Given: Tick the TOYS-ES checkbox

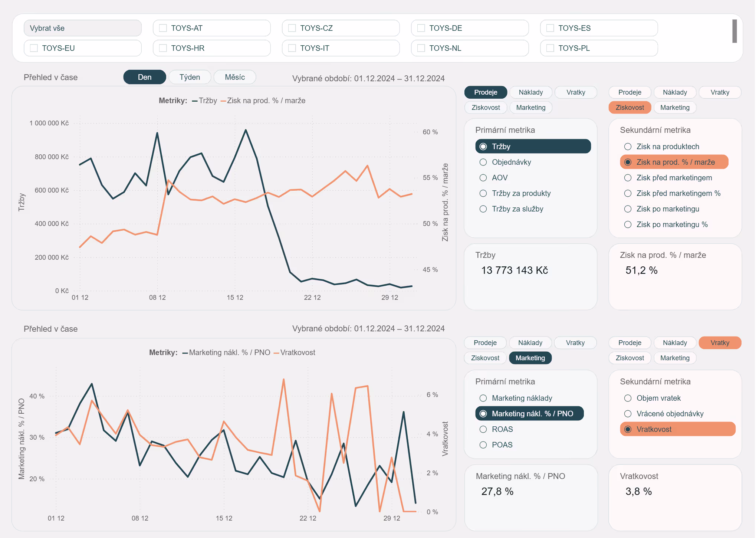Looking at the screenshot, I should coord(550,28).
